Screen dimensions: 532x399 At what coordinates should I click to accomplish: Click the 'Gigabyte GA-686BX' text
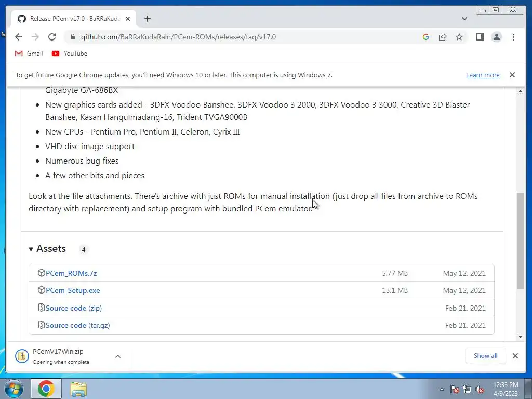(82, 90)
